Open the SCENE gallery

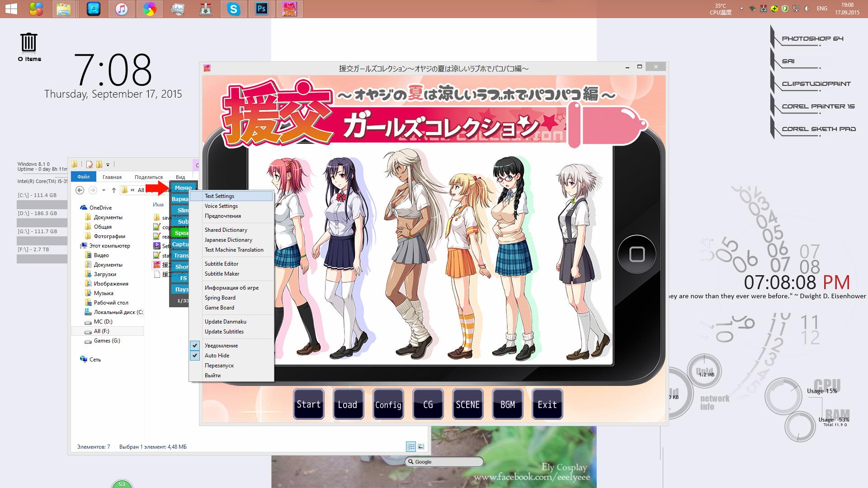(467, 404)
